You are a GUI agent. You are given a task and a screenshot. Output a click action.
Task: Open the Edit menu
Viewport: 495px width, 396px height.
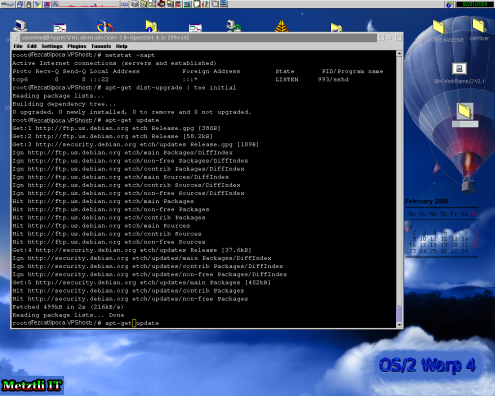[32, 46]
